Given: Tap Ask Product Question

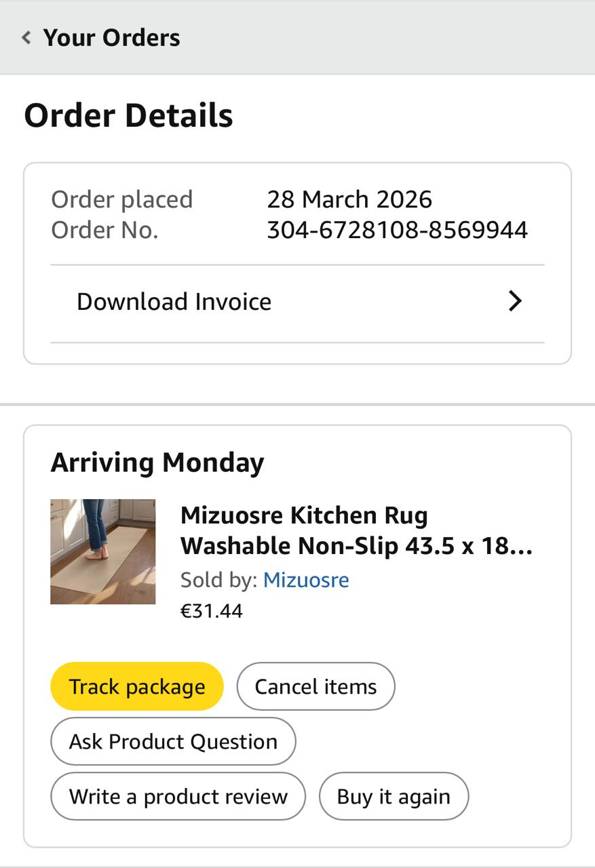Looking at the screenshot, I should (x=173, y=741).
